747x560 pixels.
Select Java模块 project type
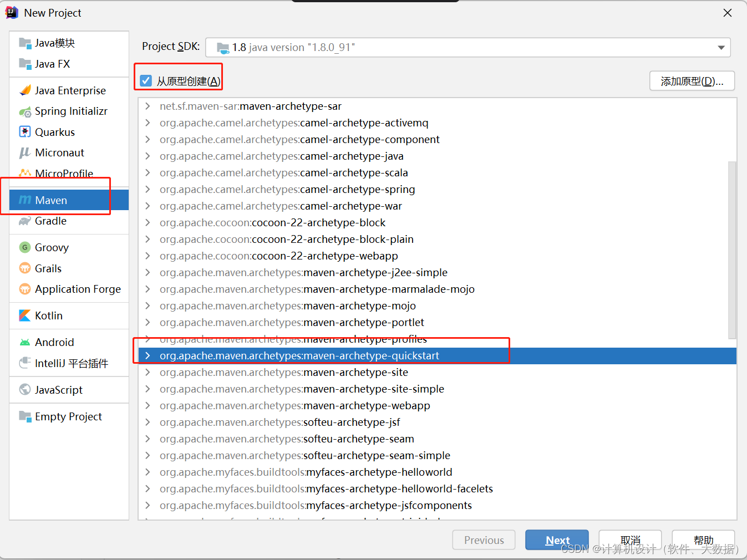point(69,43)
